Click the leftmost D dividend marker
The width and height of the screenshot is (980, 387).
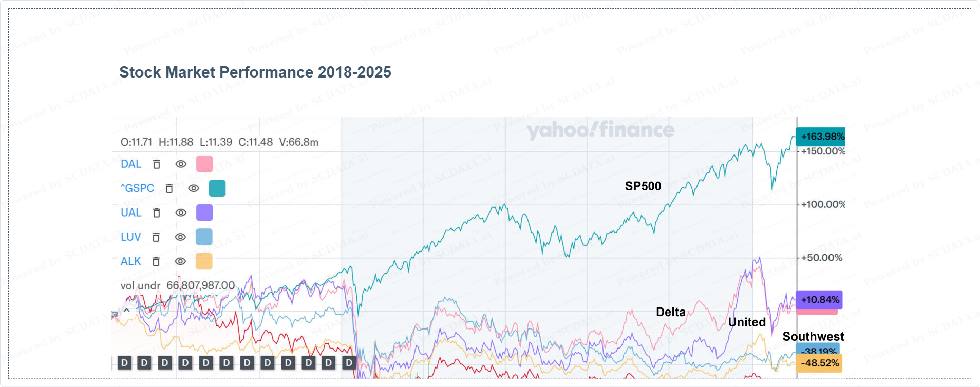tap(124, 363)
